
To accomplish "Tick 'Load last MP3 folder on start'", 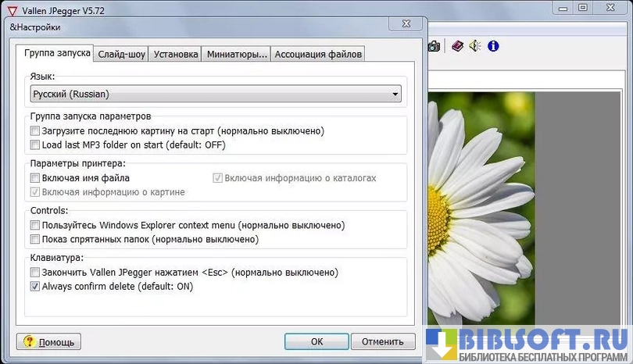I will click(x=34, y=145).
